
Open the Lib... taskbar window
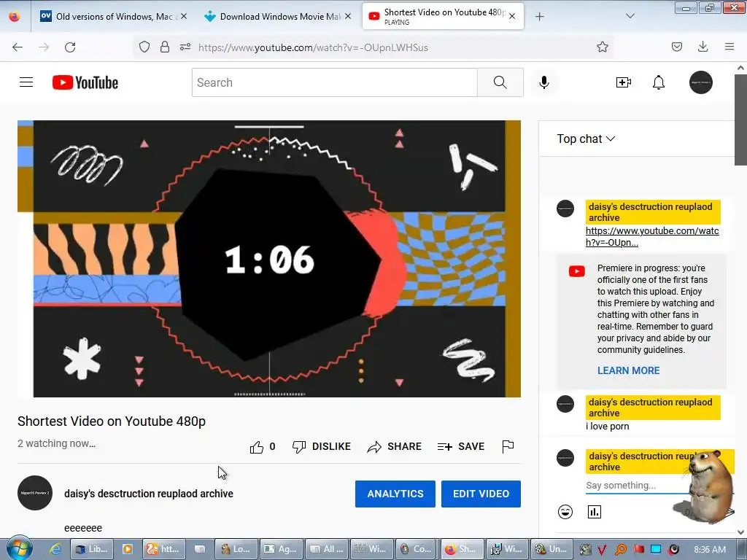point(91,549)
